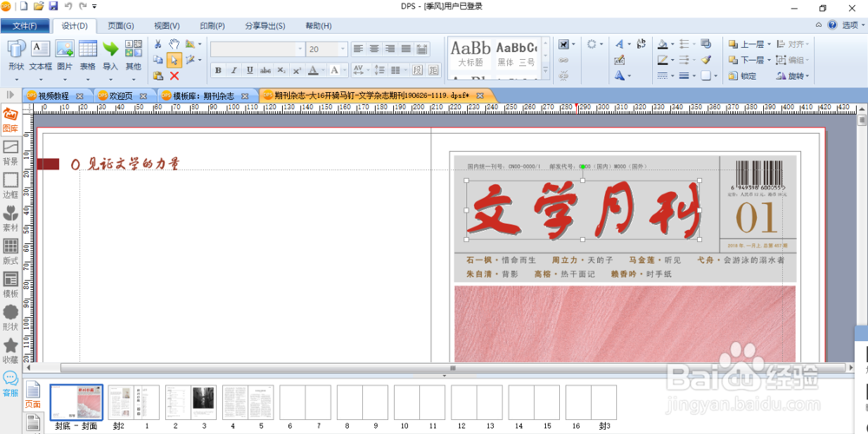Image resolution: width=868 pixels, height=434 pixels.
Task: Open 背景 background panel in sidebar
Action: point(10,154)
